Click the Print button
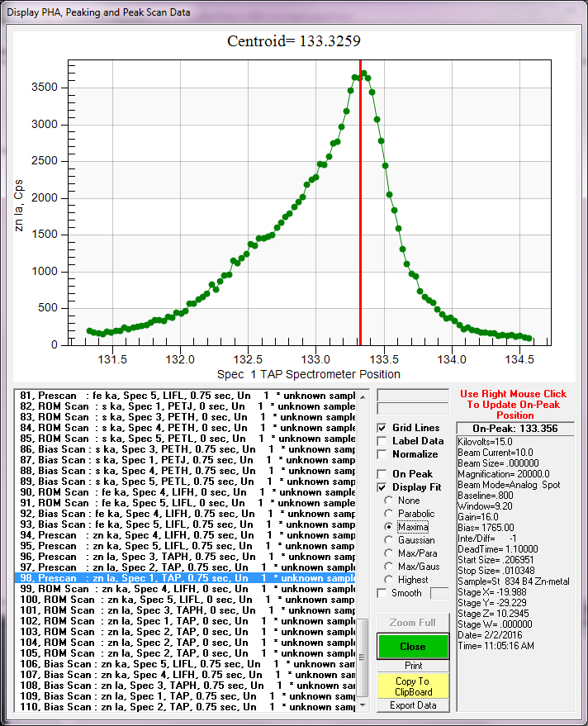This screenshot has height=726, width=588. 412,666
